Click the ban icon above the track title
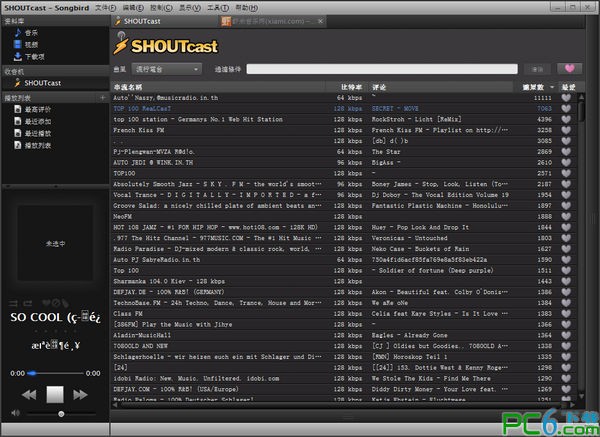600x437 pixels. pos(55,303)
